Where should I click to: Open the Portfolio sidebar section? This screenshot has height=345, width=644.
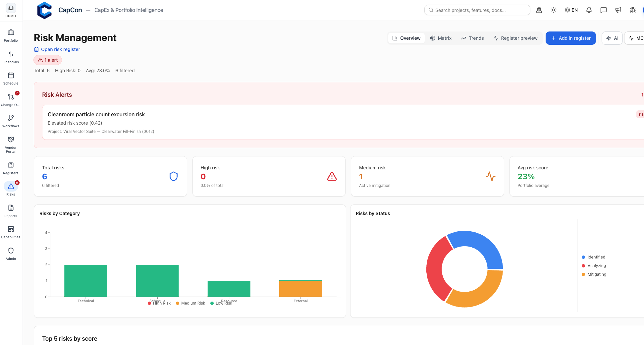tap(11, 36)
